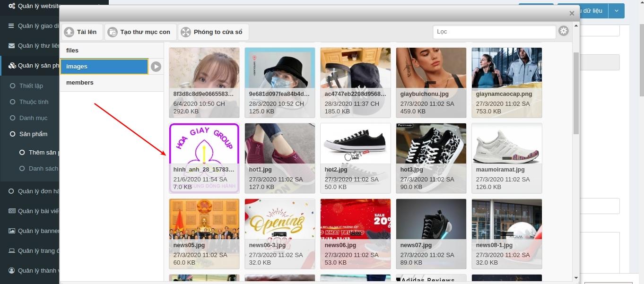Select the maumoiramat.jpg image
The width and height of the screenshot is (644, 284).
tap(507, 158)
